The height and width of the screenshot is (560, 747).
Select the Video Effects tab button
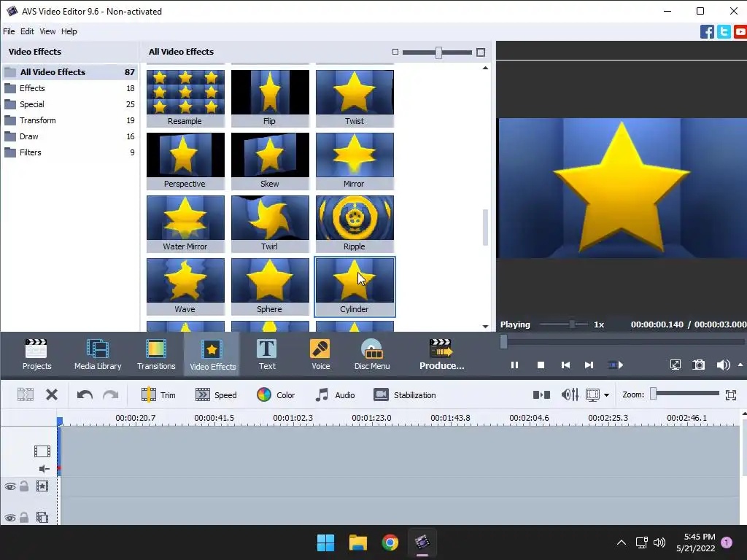tap(212, 354)
